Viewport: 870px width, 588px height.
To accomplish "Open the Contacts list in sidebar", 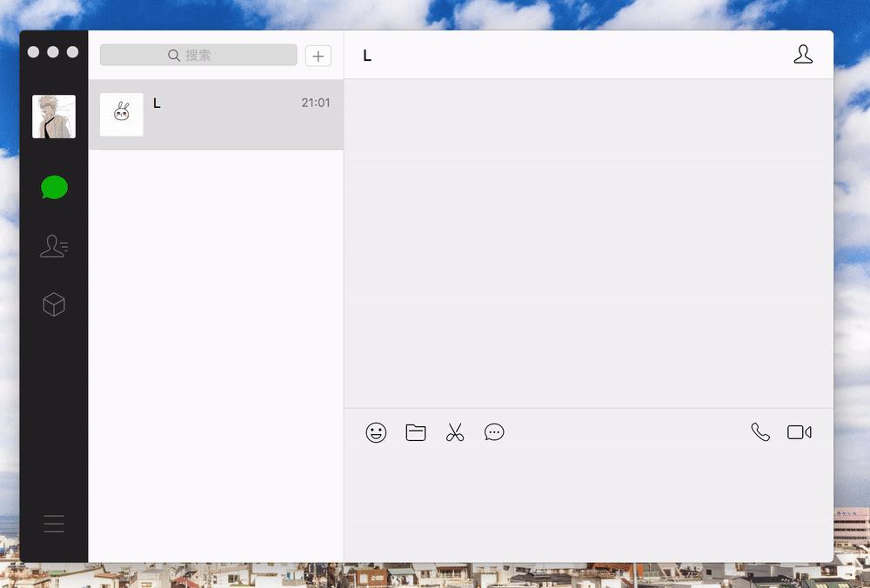I will pos(54,246).
